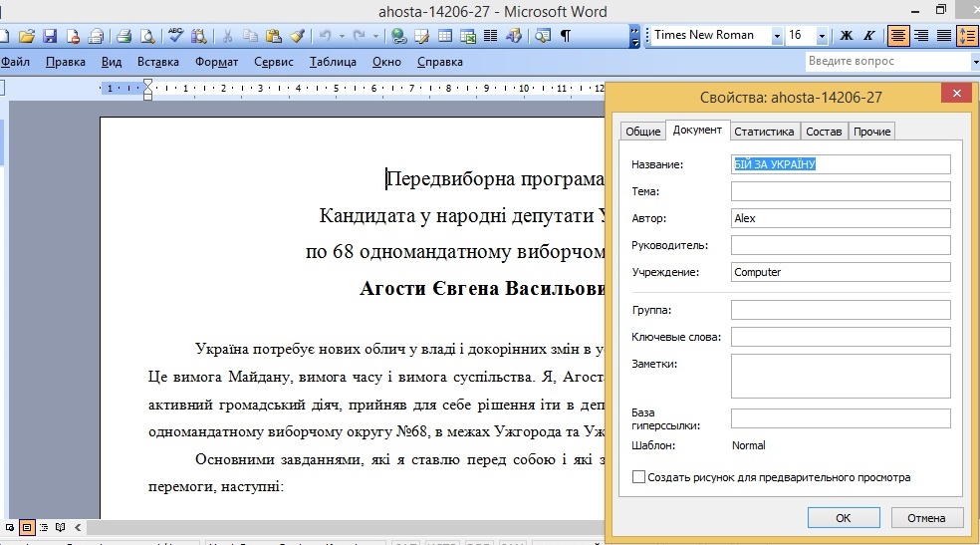
Task: Insert a table via toolbar icon
Action: 445,36
